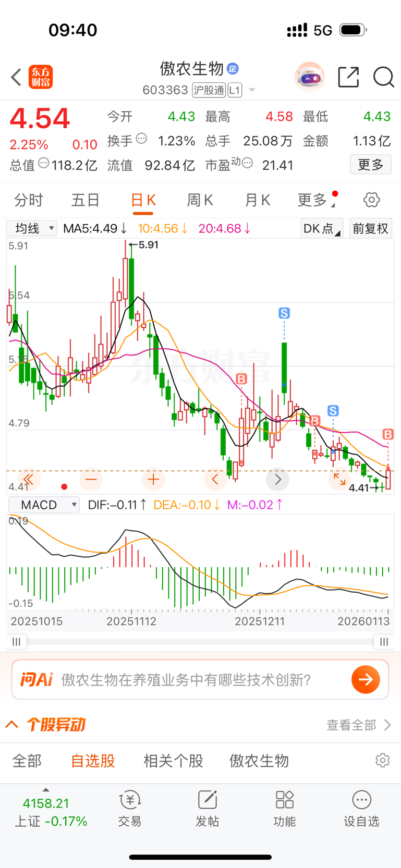Tap the 傲农生物 stock title
Image resolution: width=401 pixels, height=868 pixels.
point(191,68)
